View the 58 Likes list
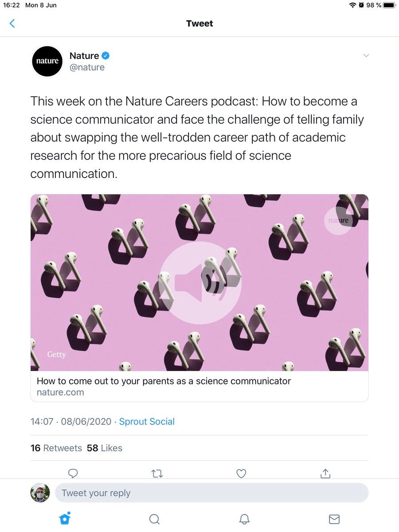This screenshot has width=399, height=532. pyautogui.click(x=105, y=448)
